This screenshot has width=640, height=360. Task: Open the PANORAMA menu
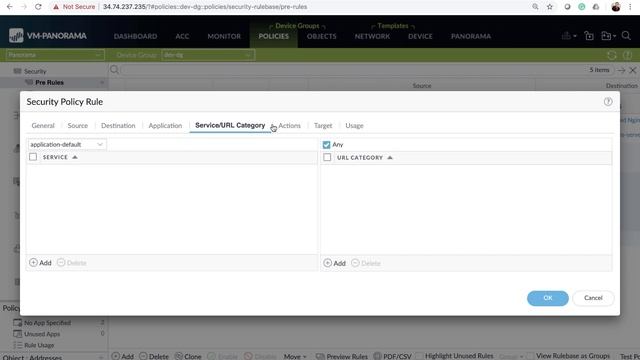coord(471,36)
